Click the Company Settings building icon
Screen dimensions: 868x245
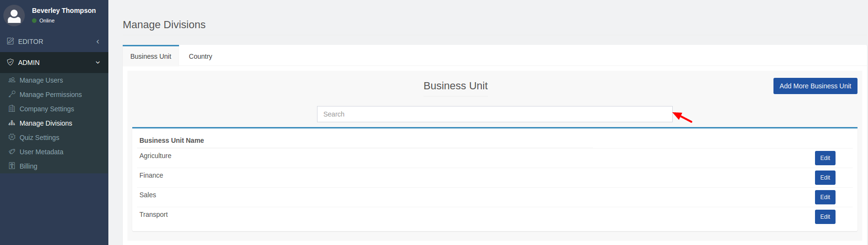[x=12, y=109]
